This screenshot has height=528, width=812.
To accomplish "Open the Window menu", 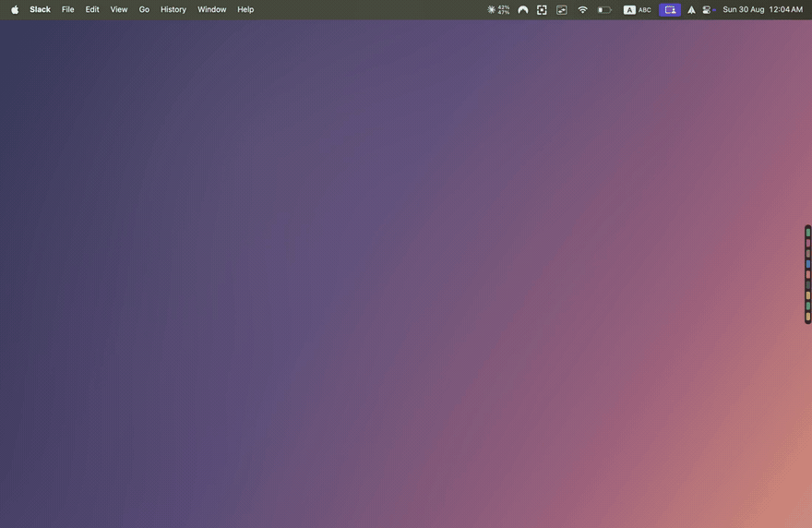I will [212, 9].
